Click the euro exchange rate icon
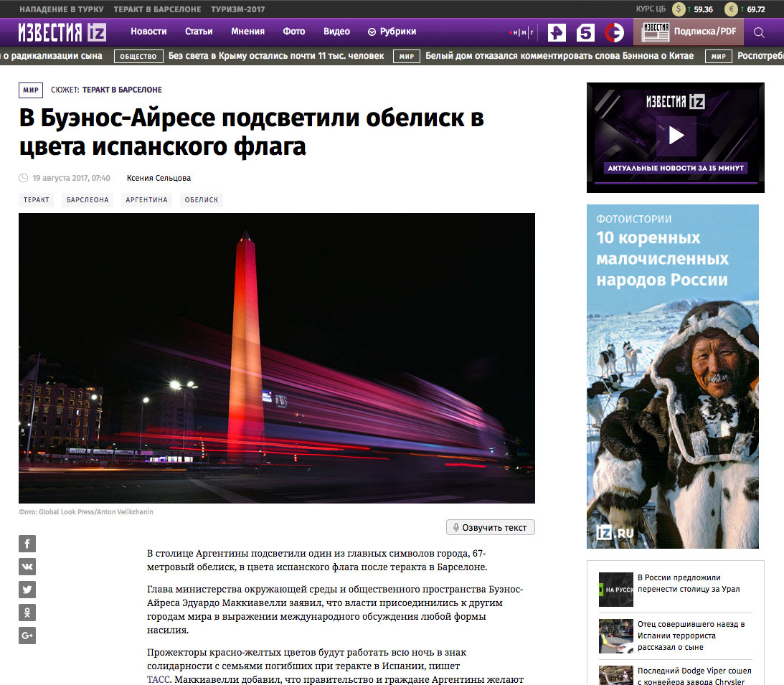 click(x=732, y=9)
